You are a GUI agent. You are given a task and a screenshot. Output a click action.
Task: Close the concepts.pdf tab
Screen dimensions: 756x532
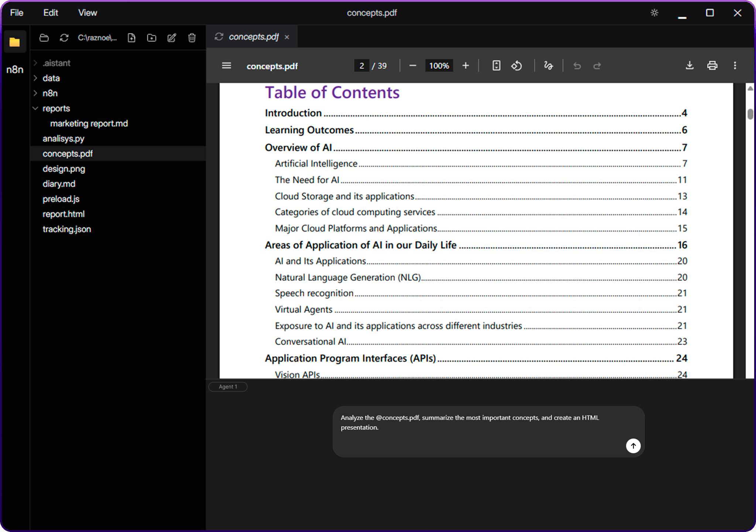tap(287, 37)
